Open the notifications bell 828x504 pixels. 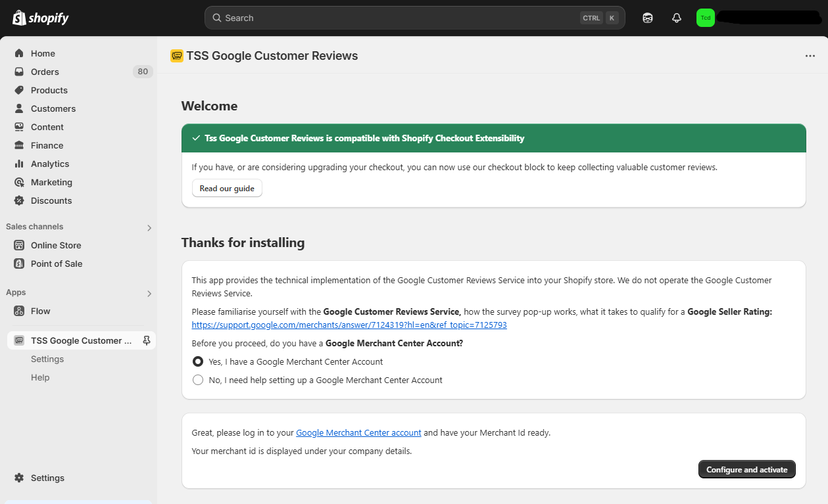677,18
